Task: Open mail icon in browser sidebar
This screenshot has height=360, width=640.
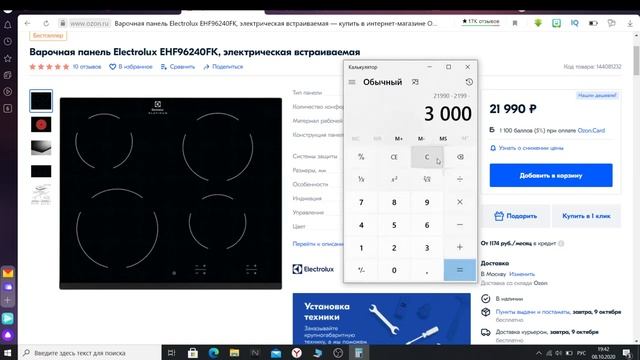Action: [8, 273]
